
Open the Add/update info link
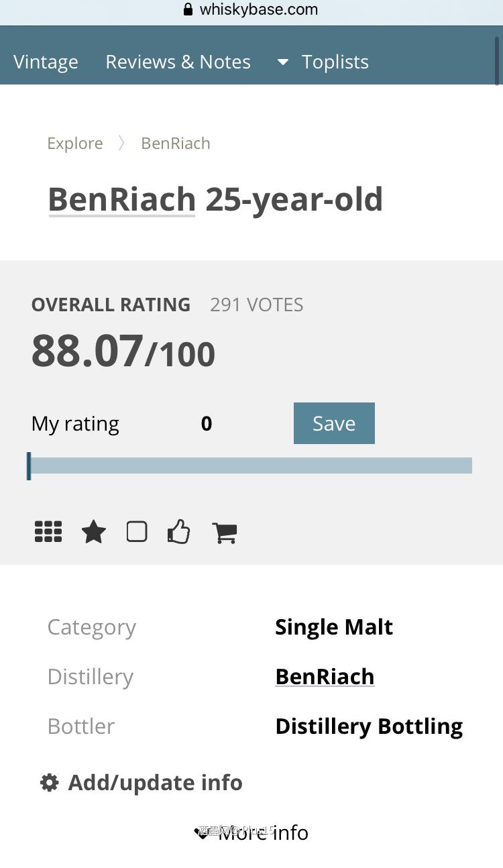[x=155, y=782]
